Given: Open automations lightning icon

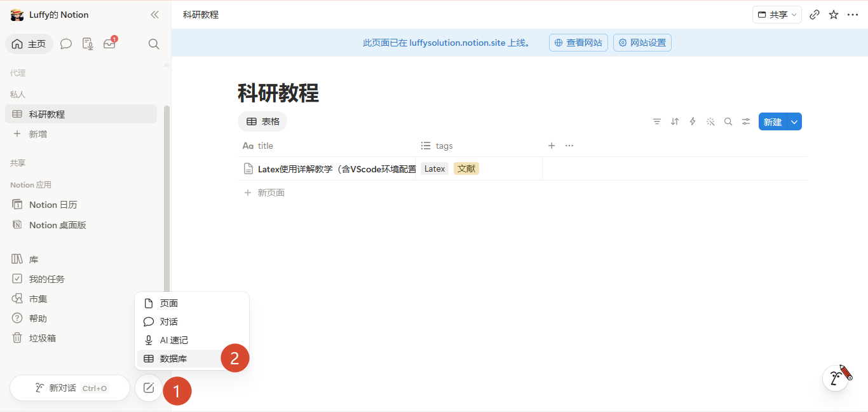Looking at the screenshot, I should point(693,121).
